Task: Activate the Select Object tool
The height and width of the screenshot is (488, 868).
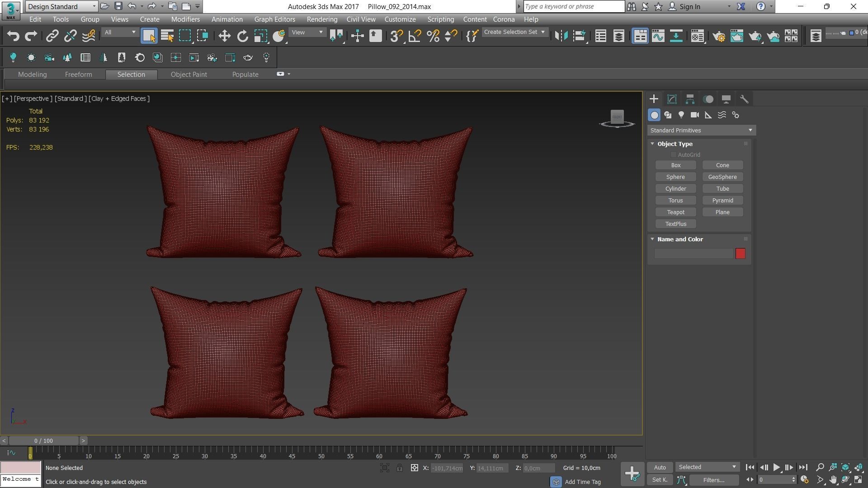Action: [149, 36]
